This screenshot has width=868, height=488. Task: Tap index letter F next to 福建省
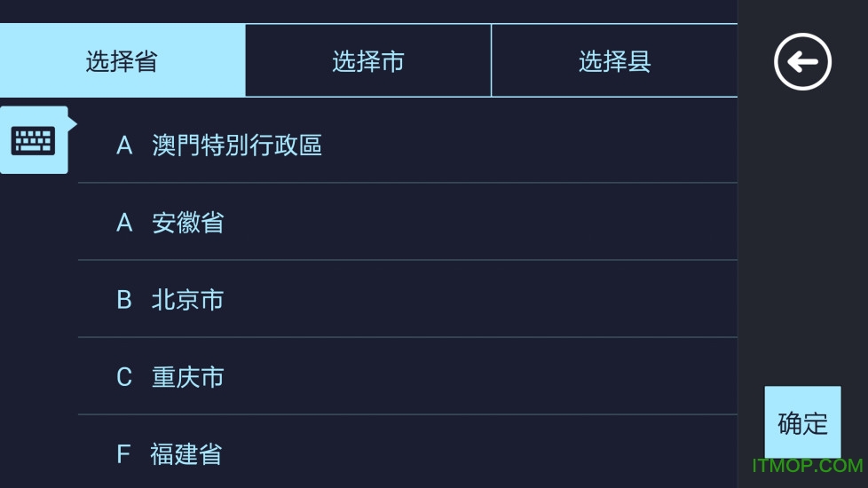tap(124, 454)
